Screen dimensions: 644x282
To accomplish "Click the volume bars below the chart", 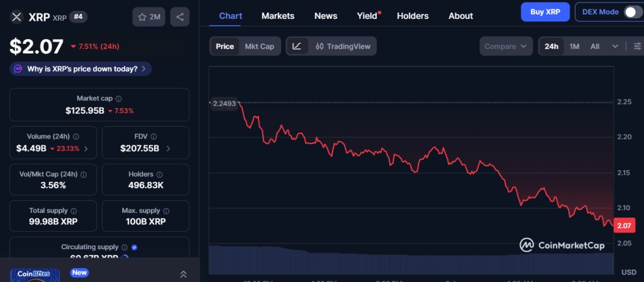I will point(411,260).
